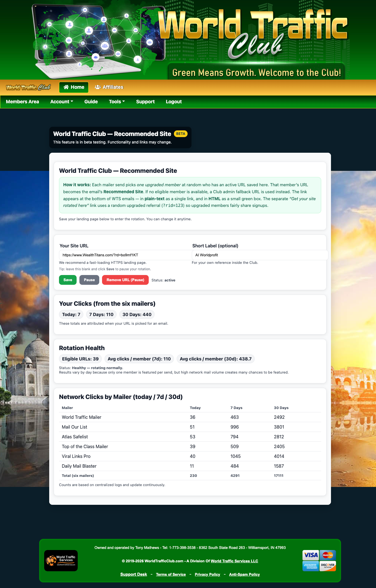376x588 pixels.
Task: Click the American Express icon in footer
Action: pos(311,566)
